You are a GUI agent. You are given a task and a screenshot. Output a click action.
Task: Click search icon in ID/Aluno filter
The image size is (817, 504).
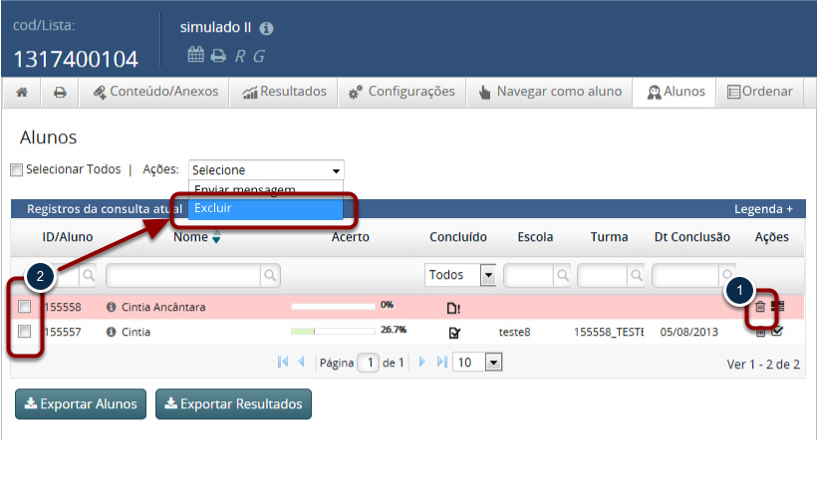(x=89, y=275)
